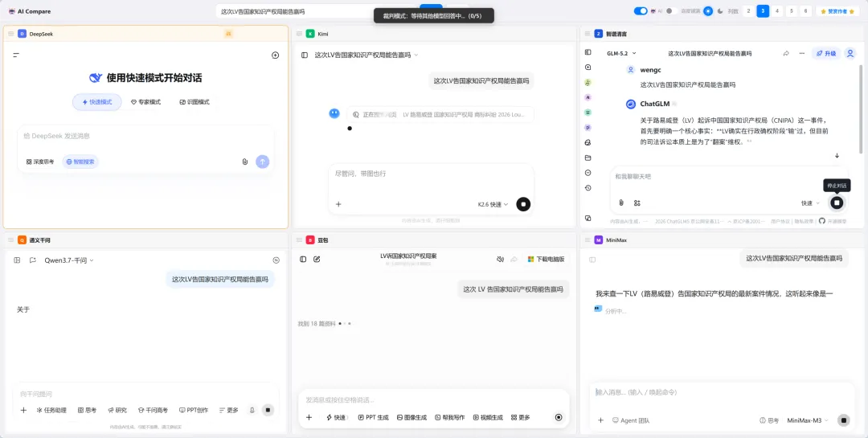Toggle Kimi sidebar panel icon
The image size is (868, 438).
(305, 55)
